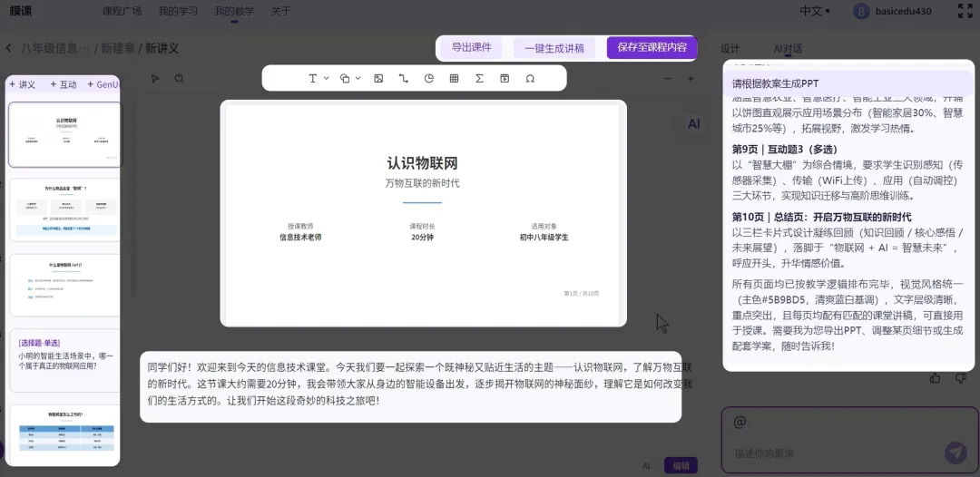
Task: Select the 为什么物品会变聪明 slide thumbnail
Action: (65, 210)
